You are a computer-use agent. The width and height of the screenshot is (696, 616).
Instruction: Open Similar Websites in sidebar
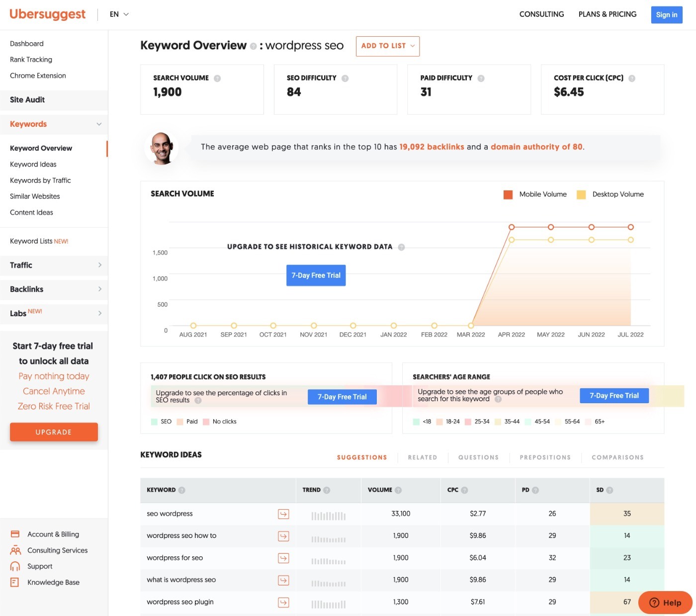point(35,196)
